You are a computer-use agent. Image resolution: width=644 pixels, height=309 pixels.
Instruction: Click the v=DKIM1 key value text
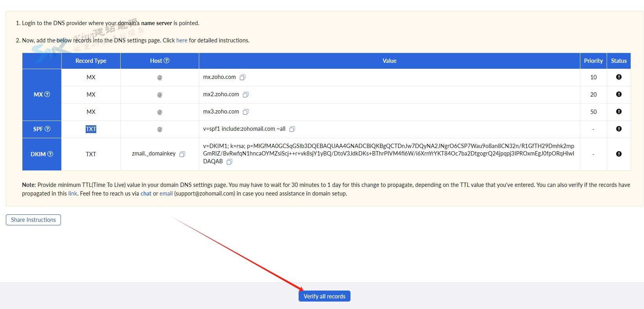389,154
